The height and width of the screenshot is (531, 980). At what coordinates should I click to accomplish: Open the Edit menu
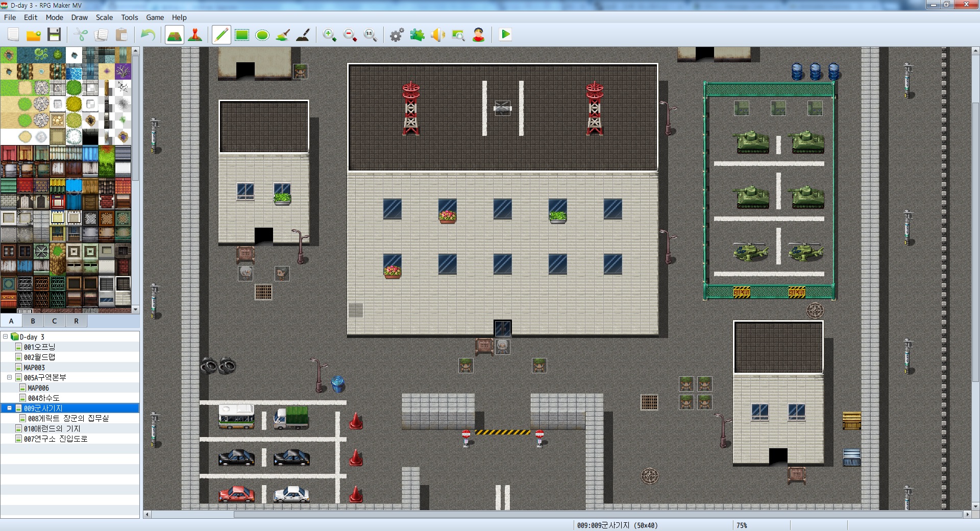click(31, 17)
